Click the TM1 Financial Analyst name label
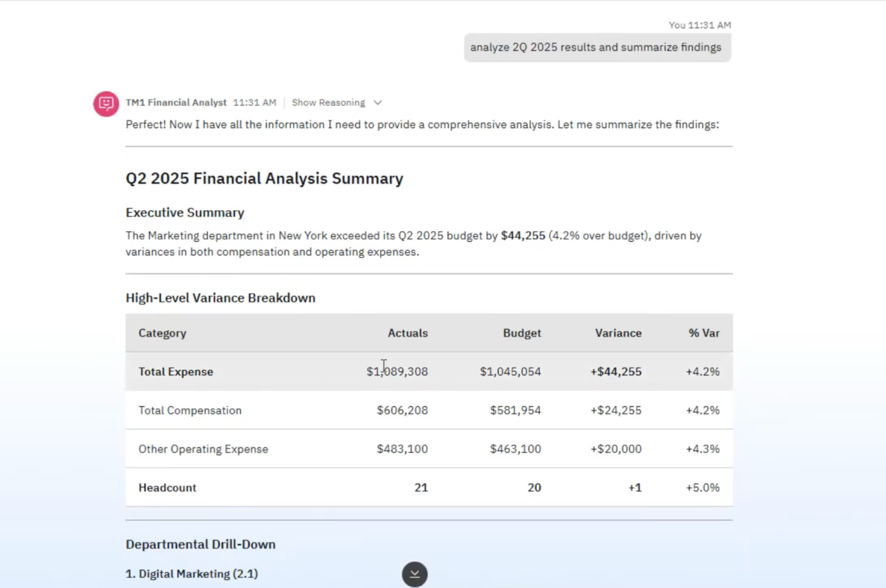This screenshot has width=886, height=588. [176, 103]
